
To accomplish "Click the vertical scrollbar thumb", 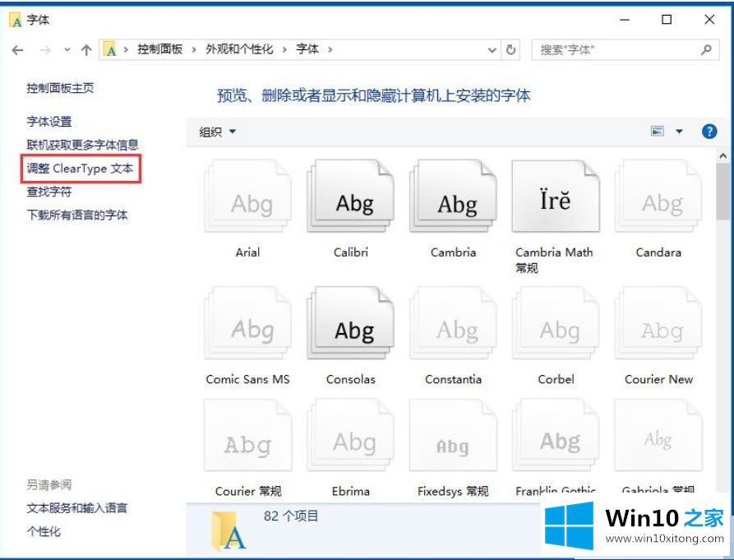I will pos(722,191).
